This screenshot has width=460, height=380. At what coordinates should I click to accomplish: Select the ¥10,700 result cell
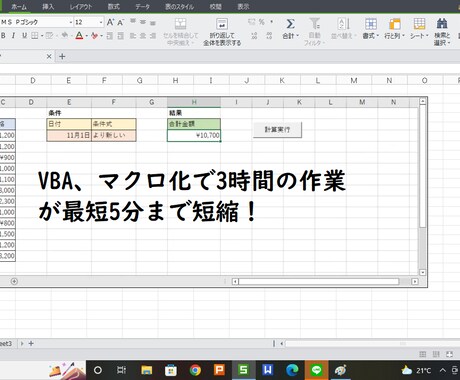click(194, 135)
